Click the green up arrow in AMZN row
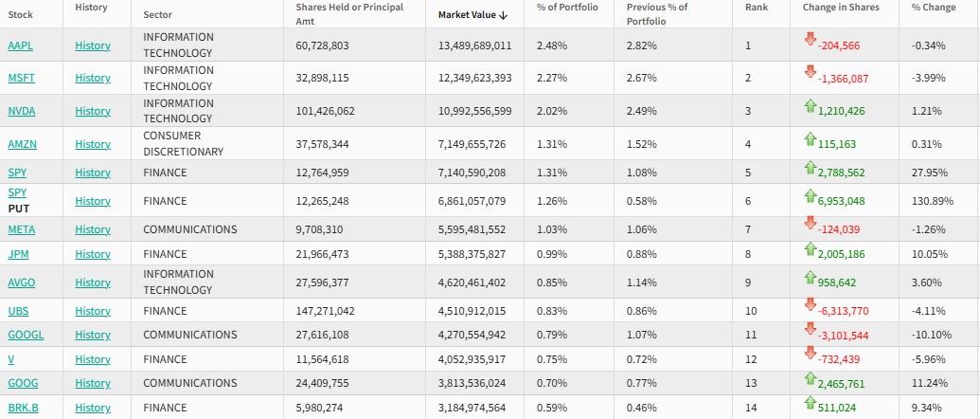 (810, 138)
